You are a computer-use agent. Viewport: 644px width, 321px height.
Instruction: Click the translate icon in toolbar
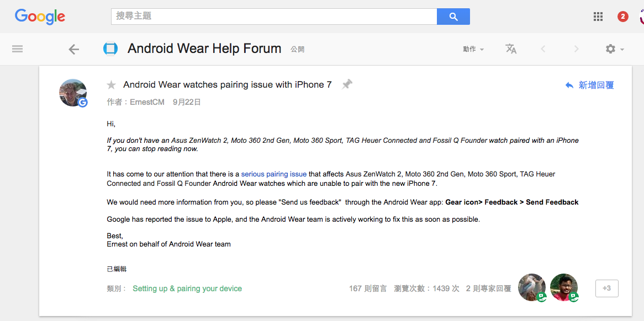pos(511,49)
